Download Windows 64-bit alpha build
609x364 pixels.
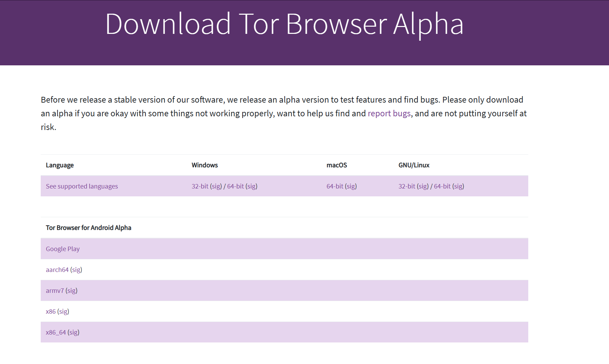pyautogui.click(x=235, y=186)
